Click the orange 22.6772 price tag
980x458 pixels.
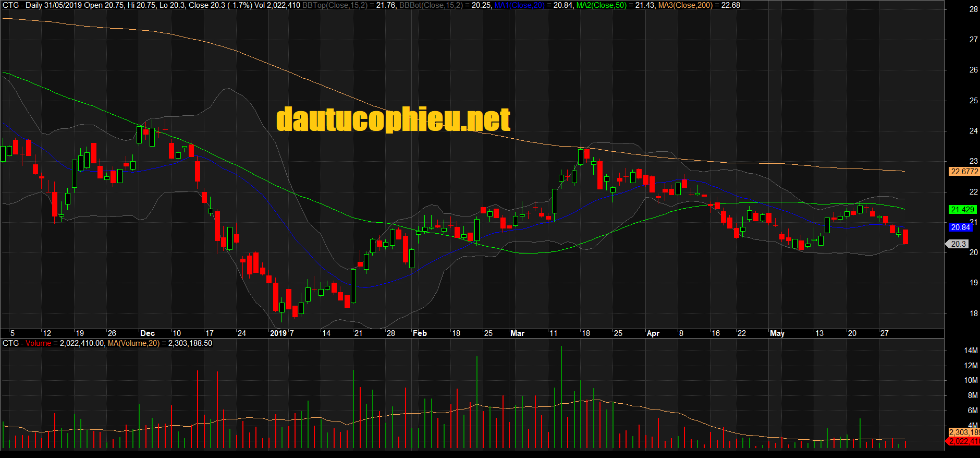click(x=964, y=172)
